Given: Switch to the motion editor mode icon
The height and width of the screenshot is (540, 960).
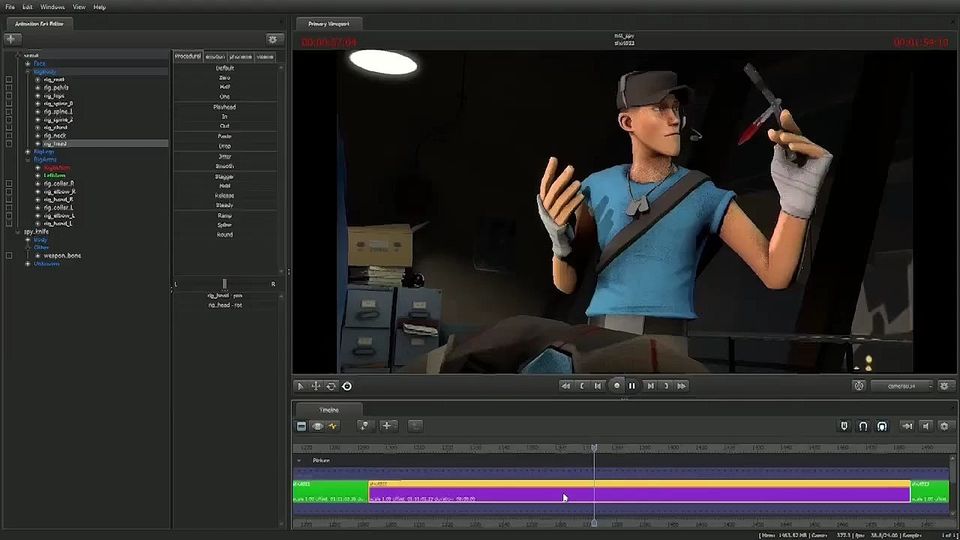Looking at the screenshot, I should 317,426.
